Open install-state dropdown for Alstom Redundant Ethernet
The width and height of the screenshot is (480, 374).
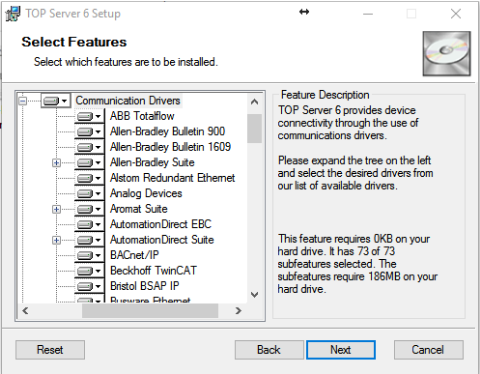point(89,178)
